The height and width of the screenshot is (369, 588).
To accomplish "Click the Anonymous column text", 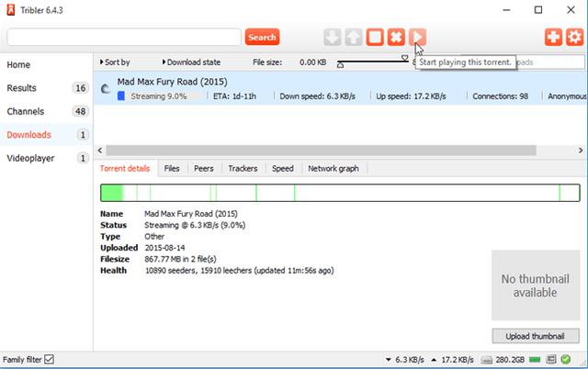I will [567, 96].
